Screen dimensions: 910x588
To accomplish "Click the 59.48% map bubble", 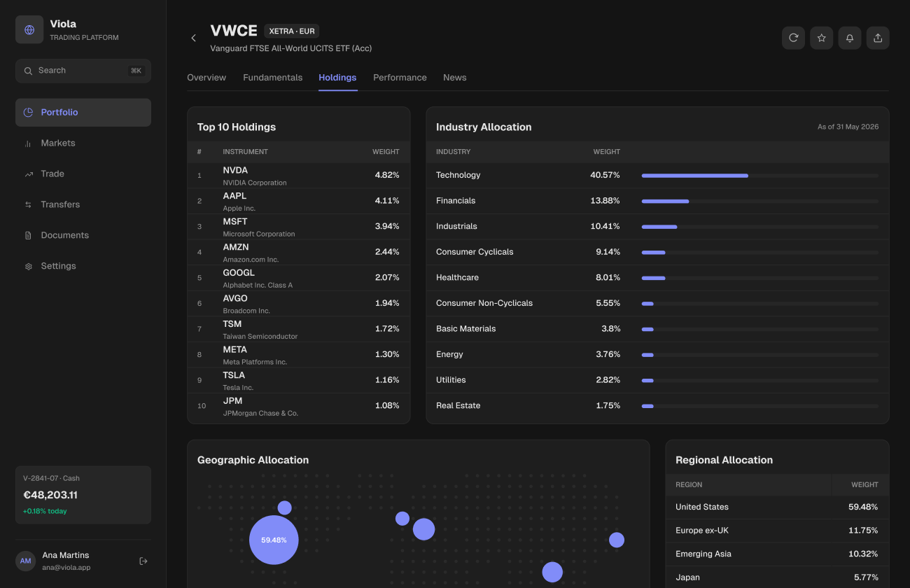I will (274, 540).
